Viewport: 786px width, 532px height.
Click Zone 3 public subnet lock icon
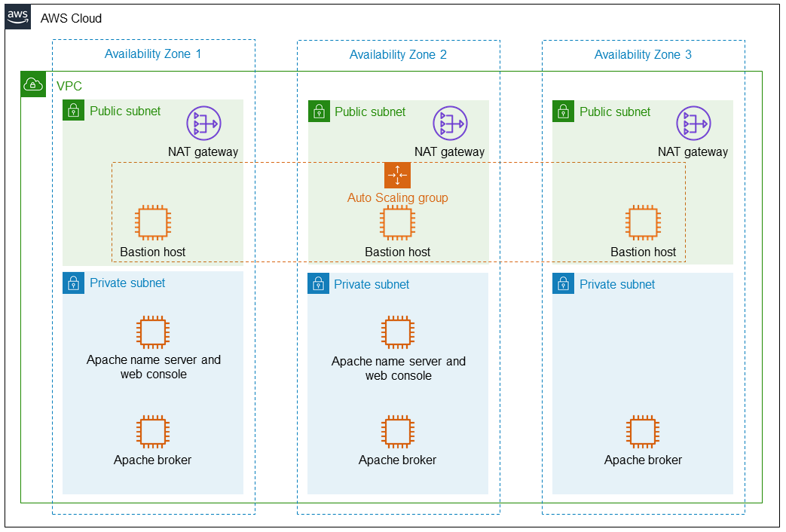coord(564,112)
